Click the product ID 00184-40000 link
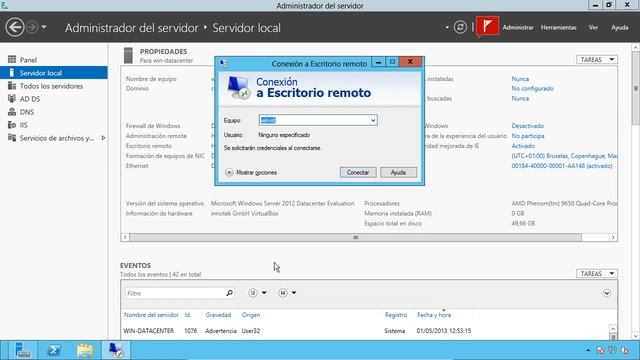Screen dimensions: 640x360 (x=562, y=166)
